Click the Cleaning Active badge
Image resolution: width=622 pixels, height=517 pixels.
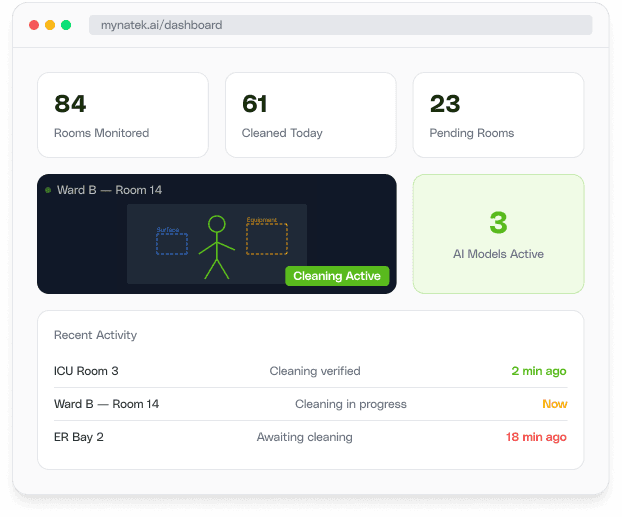click(337, 276)
